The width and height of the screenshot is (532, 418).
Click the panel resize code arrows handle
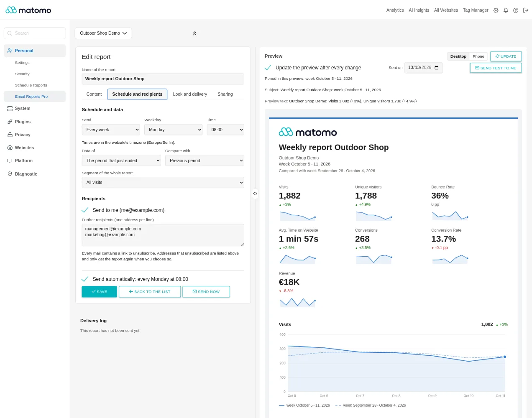(255, 194)
